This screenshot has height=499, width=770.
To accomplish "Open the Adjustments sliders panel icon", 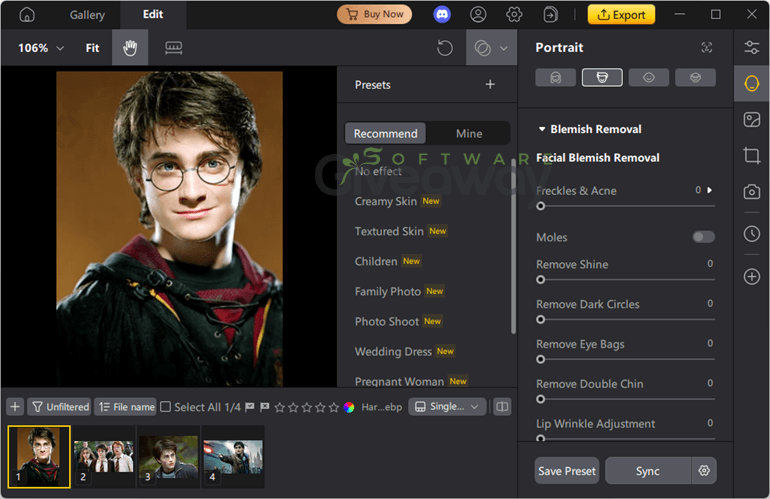I will 751,48.
